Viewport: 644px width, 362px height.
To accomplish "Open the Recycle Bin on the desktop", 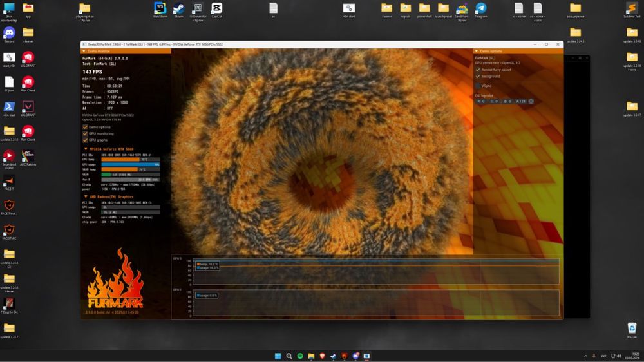I will (x=632, y=329).
